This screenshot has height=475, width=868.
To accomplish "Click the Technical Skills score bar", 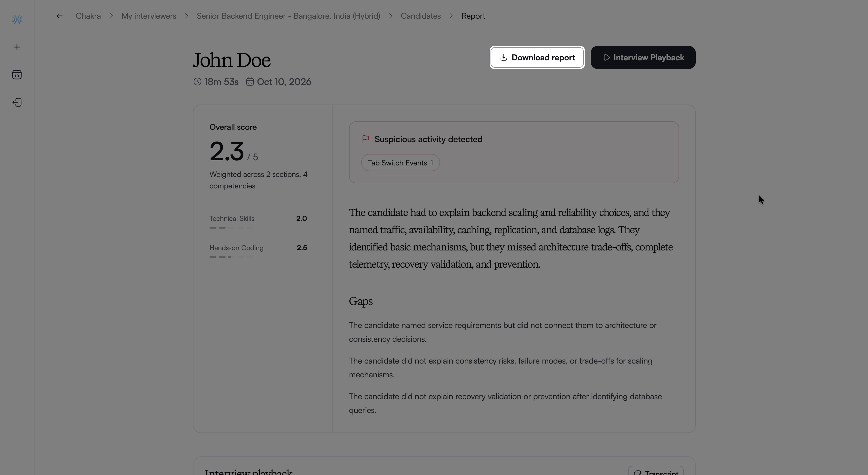I will [x=231, y=228].
